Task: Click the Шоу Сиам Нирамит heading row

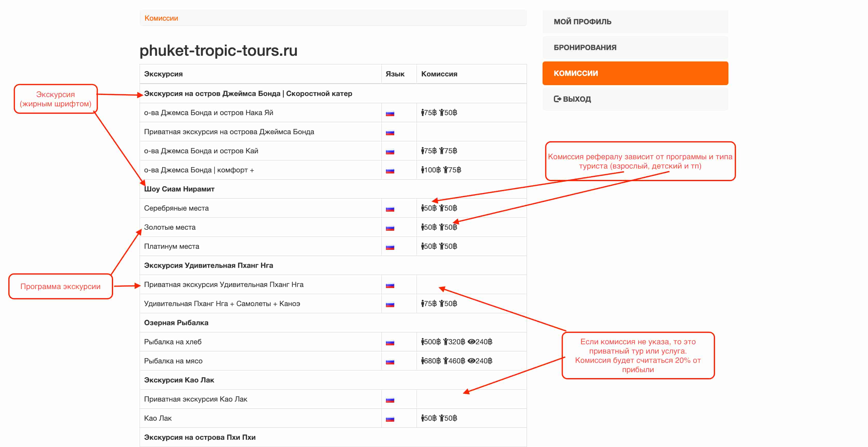Action: 179,189
